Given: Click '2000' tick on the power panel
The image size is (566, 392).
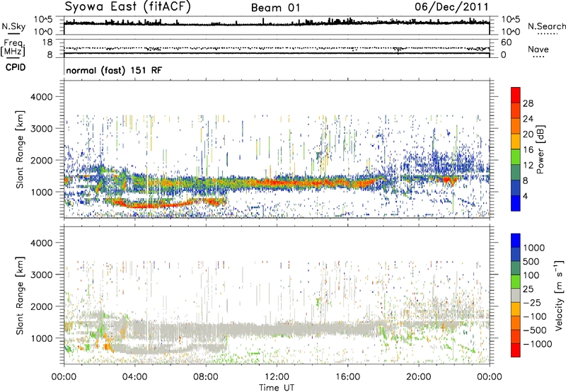Looking at the screenshot, I should (41, 160).
